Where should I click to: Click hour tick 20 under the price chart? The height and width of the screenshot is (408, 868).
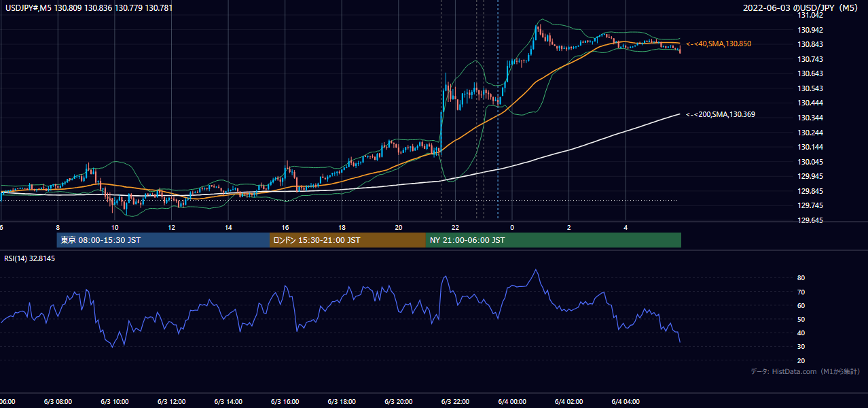[x=399, y=227]
